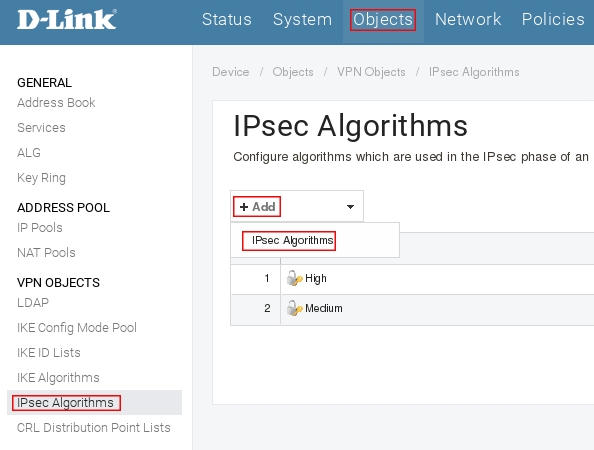Viewport: 594px width, 450px height.
Task: Click the + Add button
Action: click(257, 206)
